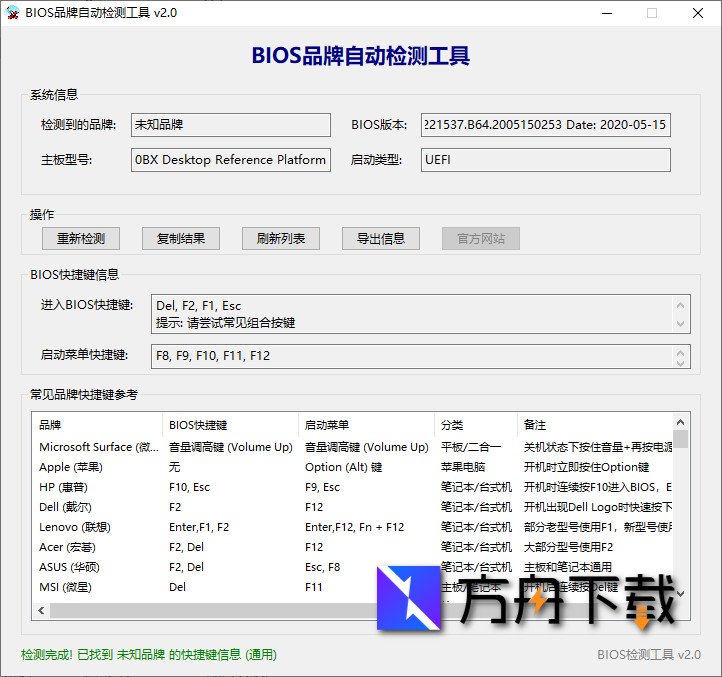Select the HP (惠普) row
The image size is (722, 677).
(352, 487)
